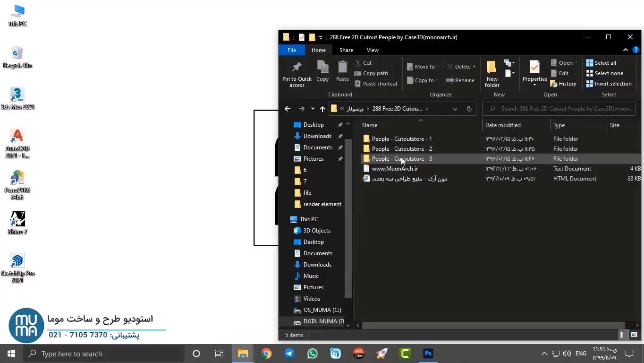Open Properties from the ribbon
The image size is (644, 363).
pos(534,69)
